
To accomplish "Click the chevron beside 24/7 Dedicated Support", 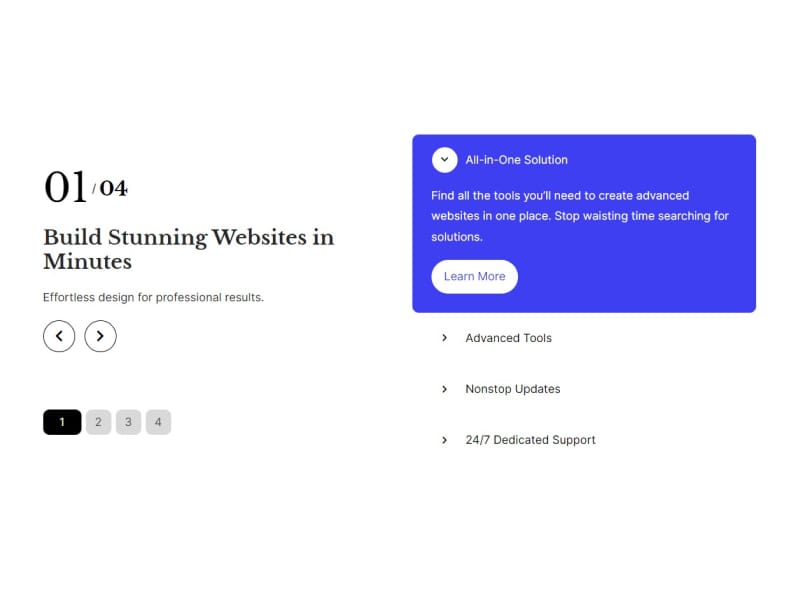I will [444, 440].
